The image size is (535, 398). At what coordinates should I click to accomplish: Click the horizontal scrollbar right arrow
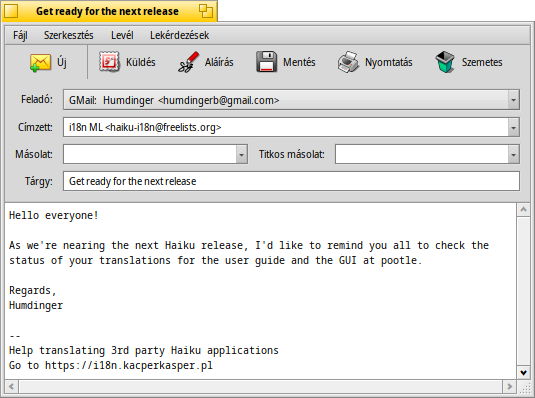[510, 386]
